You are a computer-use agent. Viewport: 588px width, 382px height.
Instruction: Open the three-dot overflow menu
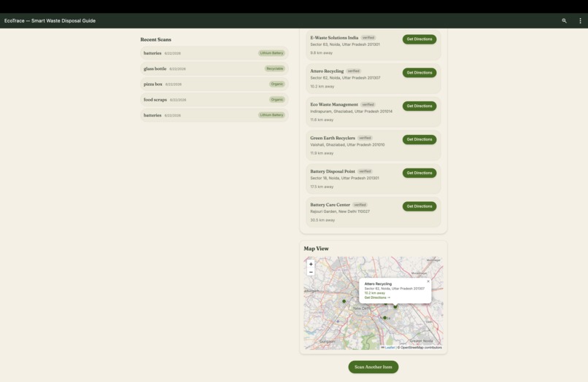tap(580, 21)
